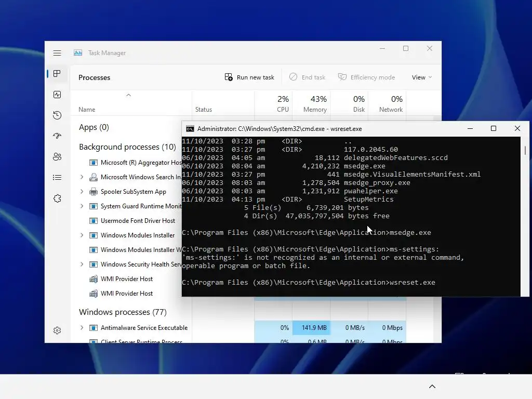This screenshot has height=399, width=532.
Task: Select Windows Modules Installer Worker row
Action: point(126,250)
